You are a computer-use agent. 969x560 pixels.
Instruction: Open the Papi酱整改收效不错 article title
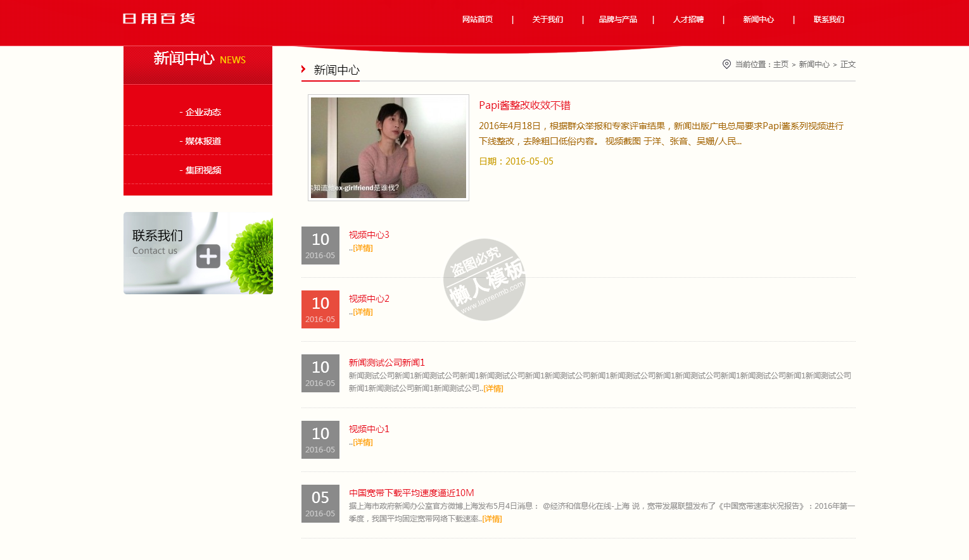click(524, 105)
